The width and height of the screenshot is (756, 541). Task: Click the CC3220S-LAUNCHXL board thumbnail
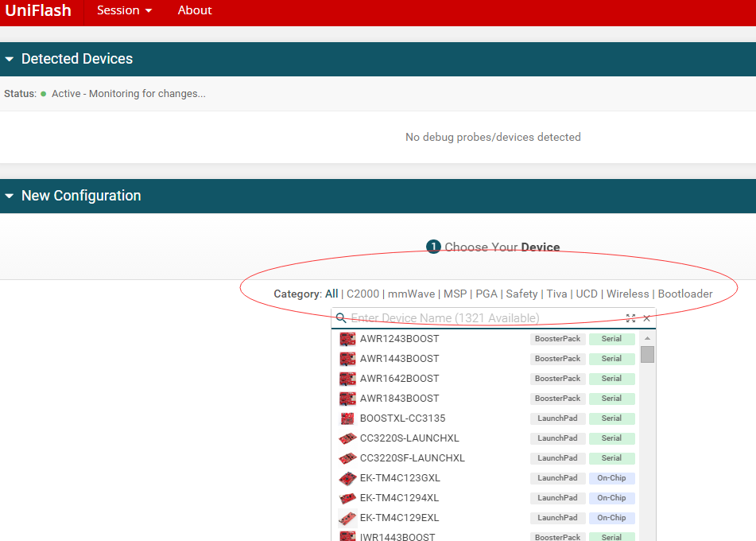point(347,438)
